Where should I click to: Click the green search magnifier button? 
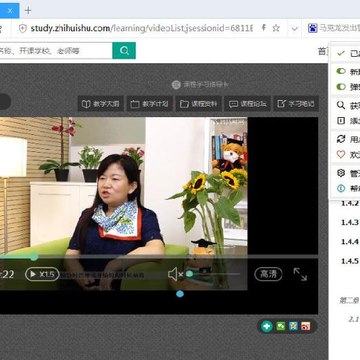point(124,51)
